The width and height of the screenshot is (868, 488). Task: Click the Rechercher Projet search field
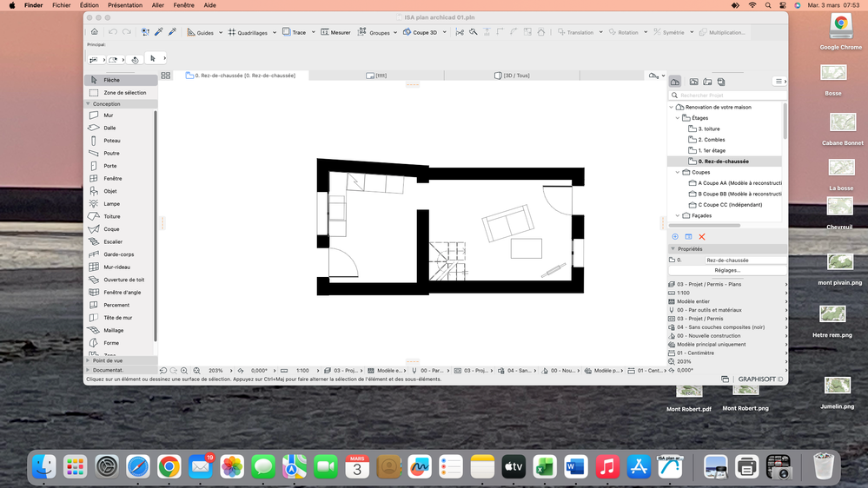727,96
